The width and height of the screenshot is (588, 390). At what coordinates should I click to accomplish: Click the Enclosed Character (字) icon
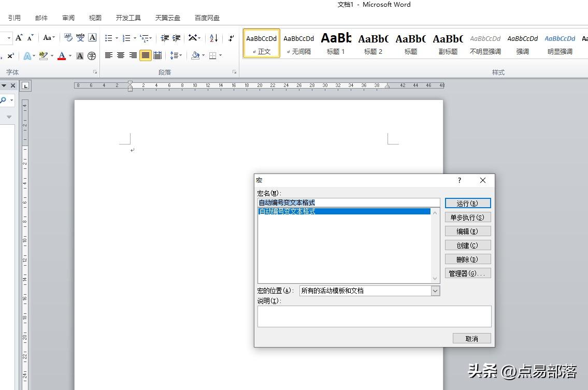[92, 55]
